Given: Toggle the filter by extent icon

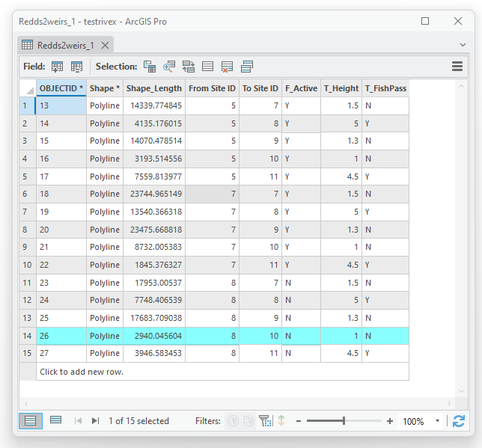Looking at the screenshot, I should [x=266, y=420].
